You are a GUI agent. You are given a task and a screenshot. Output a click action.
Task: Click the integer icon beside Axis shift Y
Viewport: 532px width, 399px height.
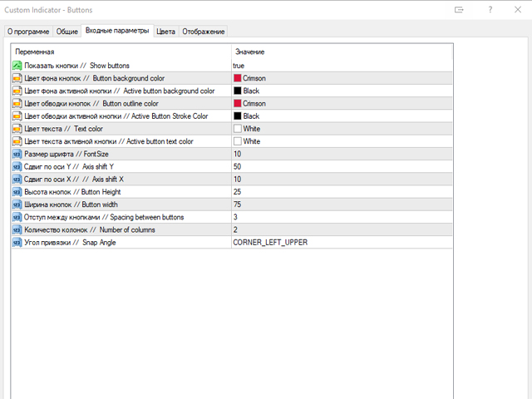click(x=17, y=166)
